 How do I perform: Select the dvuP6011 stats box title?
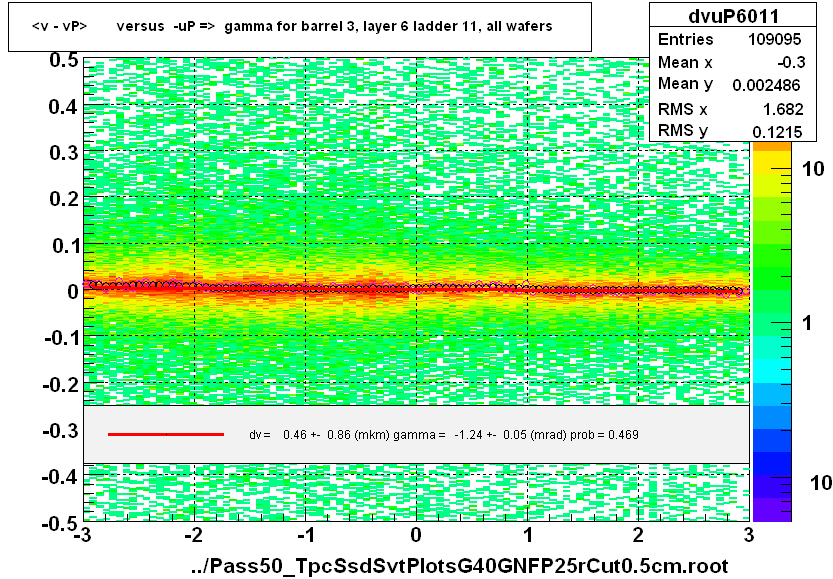[x=733, y=16]
